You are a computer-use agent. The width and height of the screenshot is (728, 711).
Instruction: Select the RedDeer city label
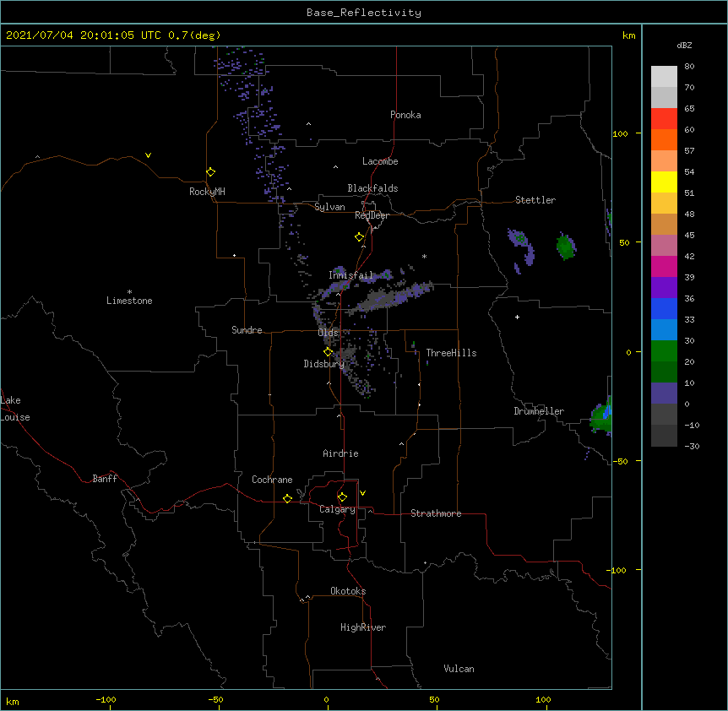372,215
